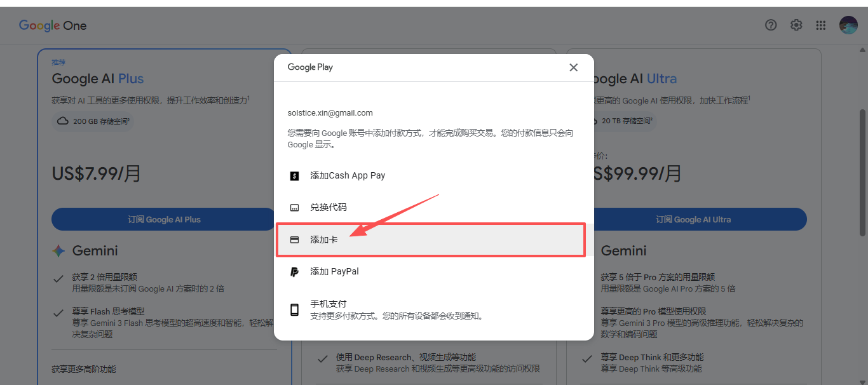Choose the redeem code option (兑换代码)
868x385 pixels.
point(433,208)
